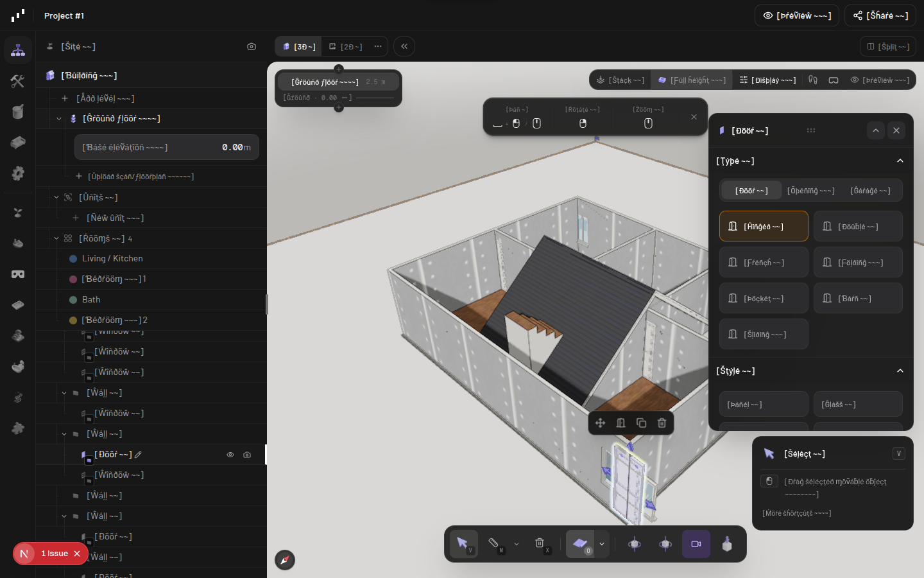
Task: Switch to the Garage type tab
Action: click(x=871, y=191)
